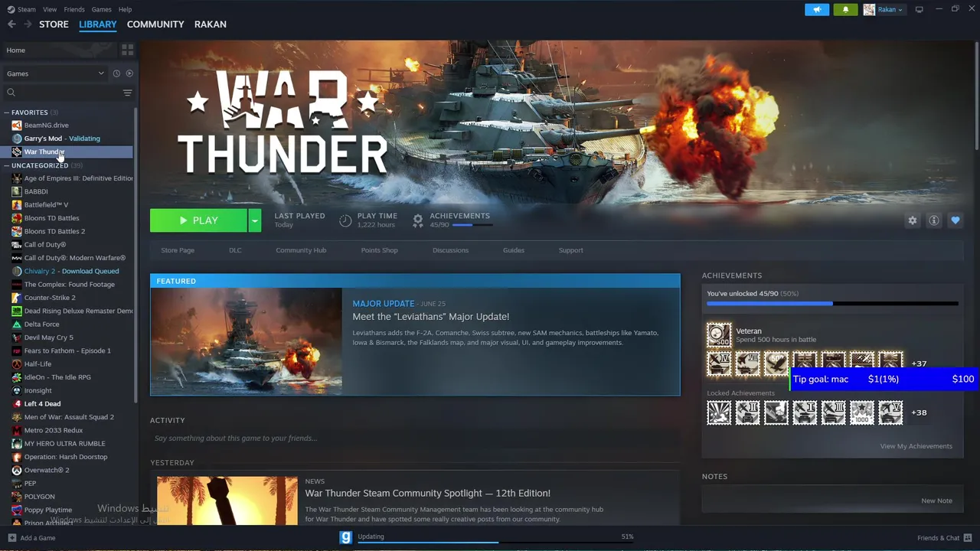980x551 pixels.
Task: Open the Support link
Action: pyautogui.click(x=570, y=250)
